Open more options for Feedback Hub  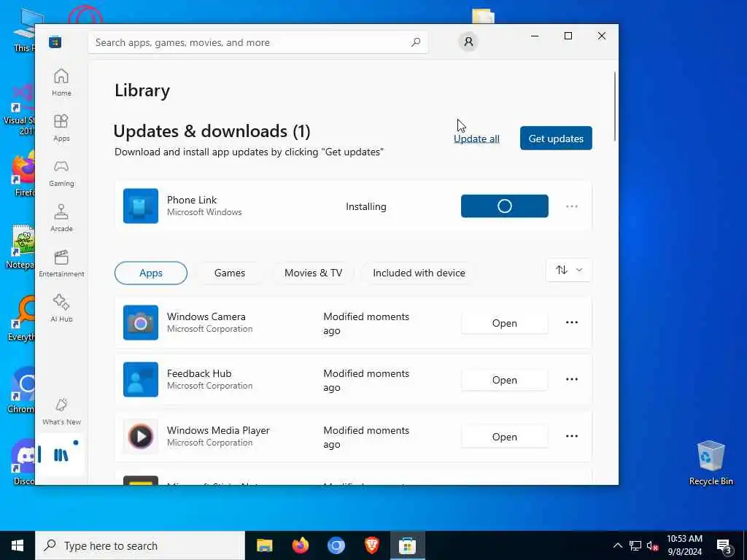pyautogui.click(x=572, y=379)
